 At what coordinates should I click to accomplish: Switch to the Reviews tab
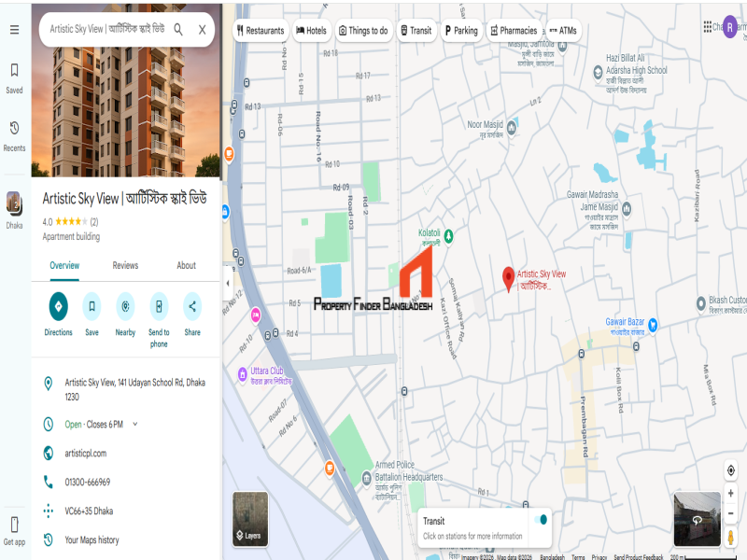pyautogui.click(x=125, y=266)
